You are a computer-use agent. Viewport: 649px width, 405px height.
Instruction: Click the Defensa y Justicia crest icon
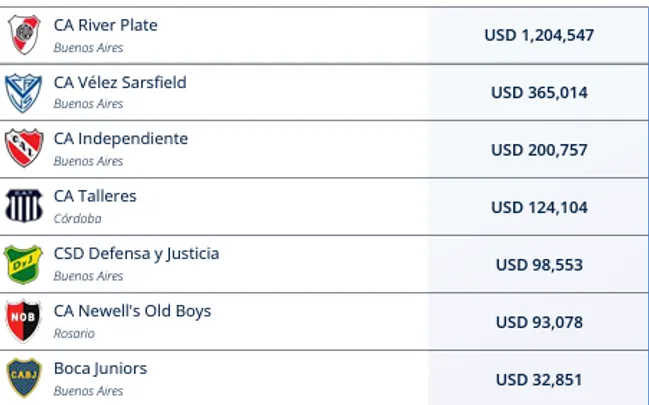tap(24, 264)
